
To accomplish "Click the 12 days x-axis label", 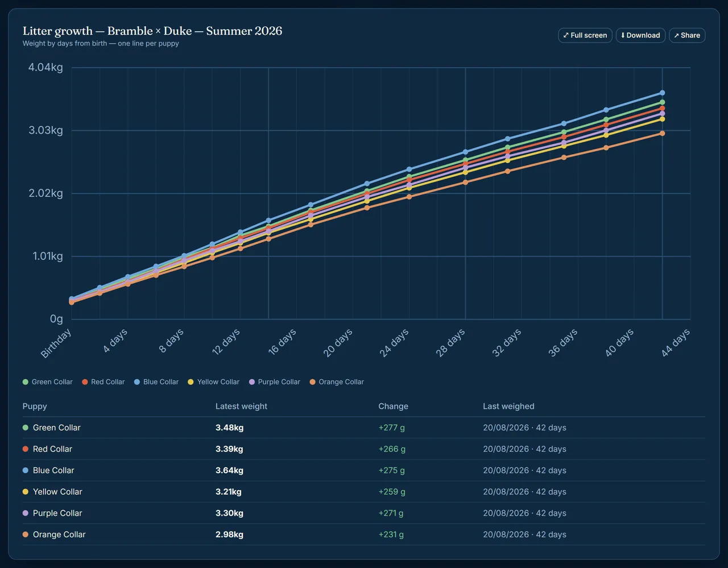I will click(x=226, y=342).
